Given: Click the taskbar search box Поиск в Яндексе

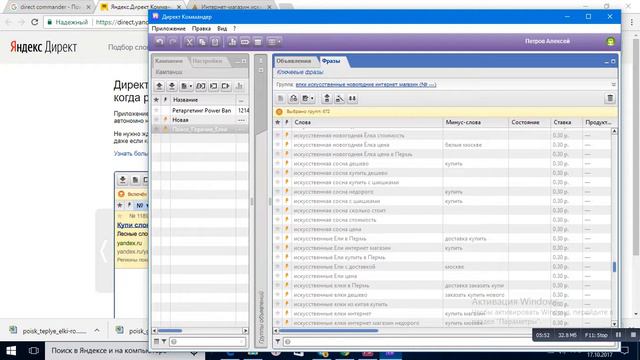Looking at the screenshot, I should point(124,351).
